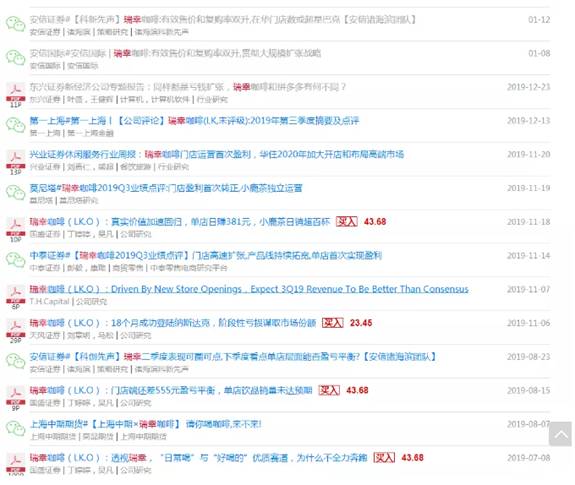Open PDF icon for 2019-11-06 report
The height and width of the screenshot is (485, 575).
15,331
